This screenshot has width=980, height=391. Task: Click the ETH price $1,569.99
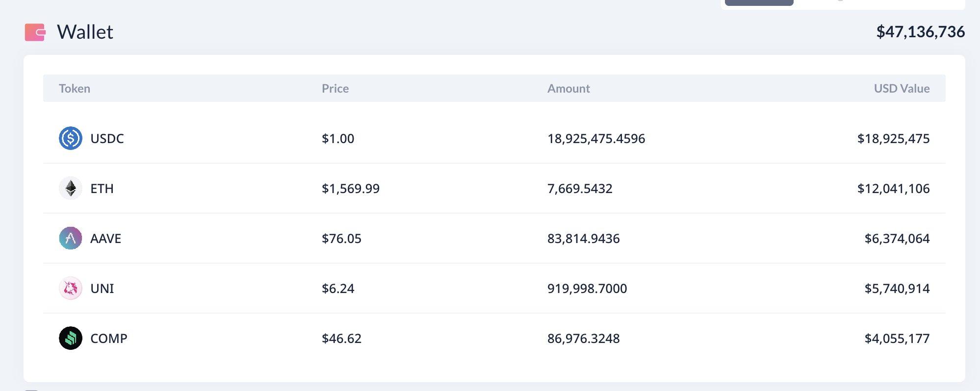[351, 189]
